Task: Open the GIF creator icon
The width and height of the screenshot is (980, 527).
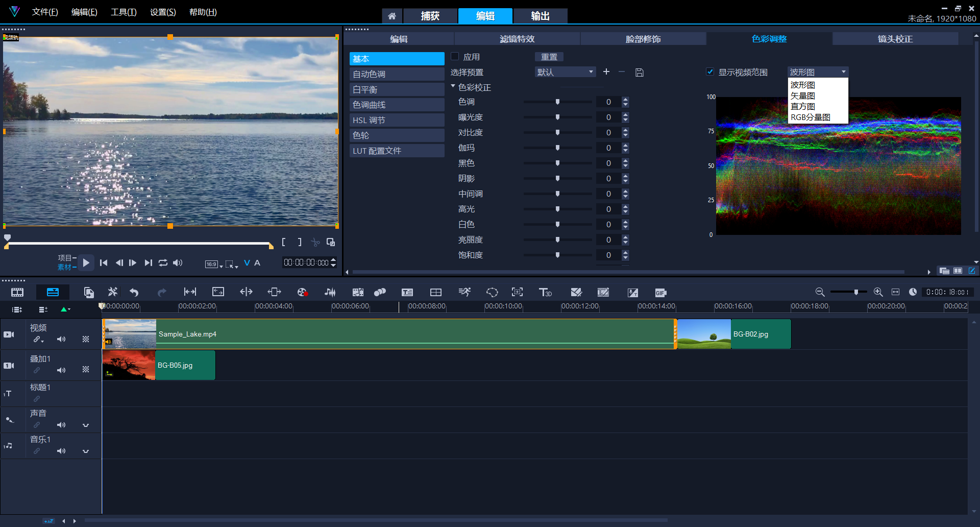Action: tap(660, 293)
